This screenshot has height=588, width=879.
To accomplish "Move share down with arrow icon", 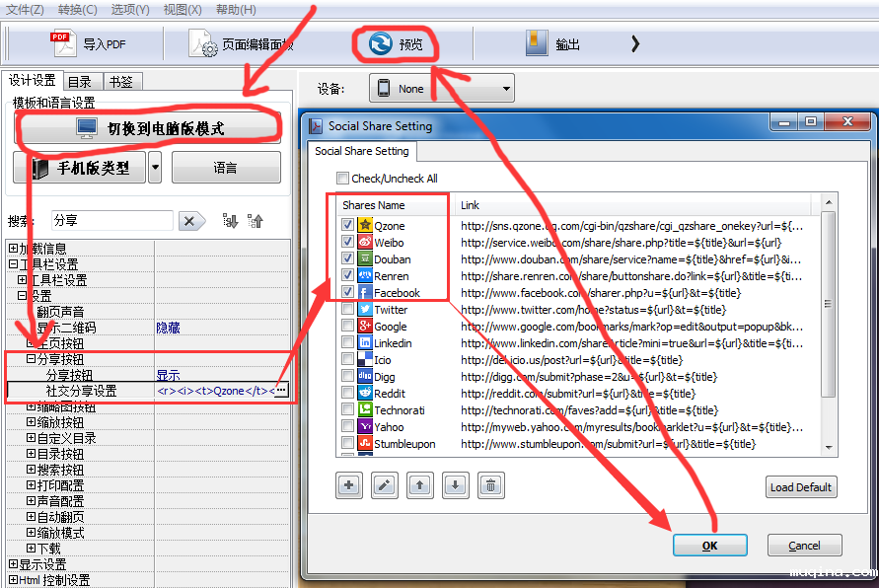I will tap(454, 485).
